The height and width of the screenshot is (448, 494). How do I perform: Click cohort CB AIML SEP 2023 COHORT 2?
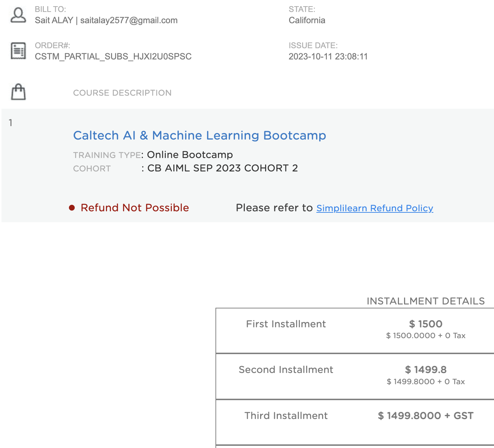point(222,168)
